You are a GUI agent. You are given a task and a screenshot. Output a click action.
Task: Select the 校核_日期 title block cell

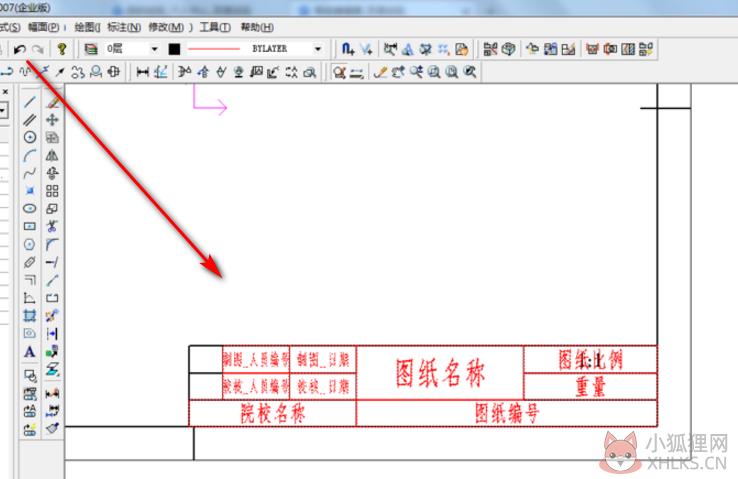pyautogui.click(x=323, y=386)
